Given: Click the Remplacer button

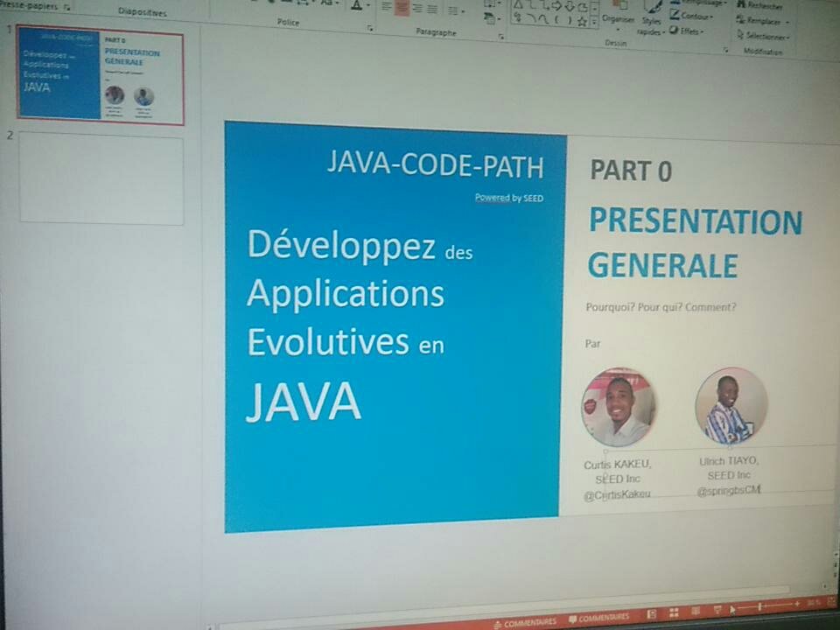Looking at the screenshot, I should pos(762,21).
